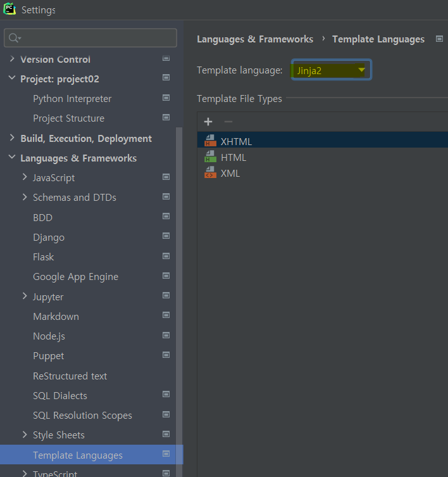This screenshot has width=448, height=477.
Task: Select the Puppet settings page
Action: click(x=48, y=356)
